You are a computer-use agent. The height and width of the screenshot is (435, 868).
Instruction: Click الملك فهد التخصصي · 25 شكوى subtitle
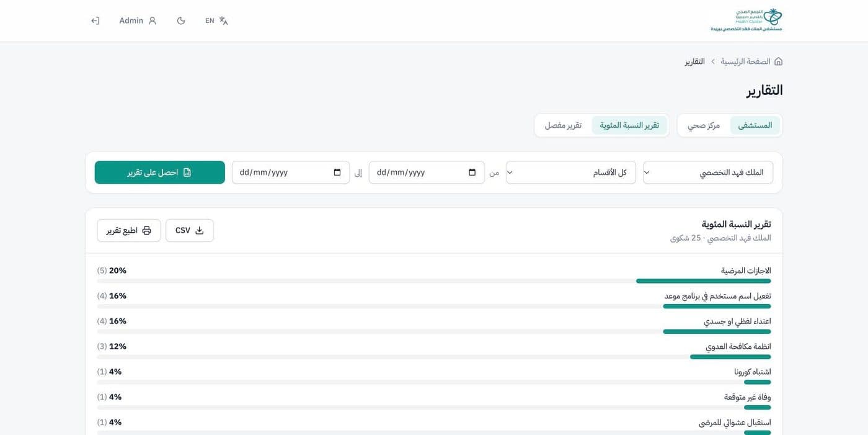point(720,238)
